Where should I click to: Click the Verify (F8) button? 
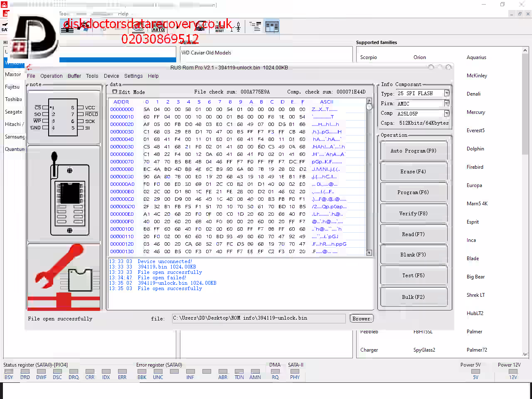coord(414,214)
